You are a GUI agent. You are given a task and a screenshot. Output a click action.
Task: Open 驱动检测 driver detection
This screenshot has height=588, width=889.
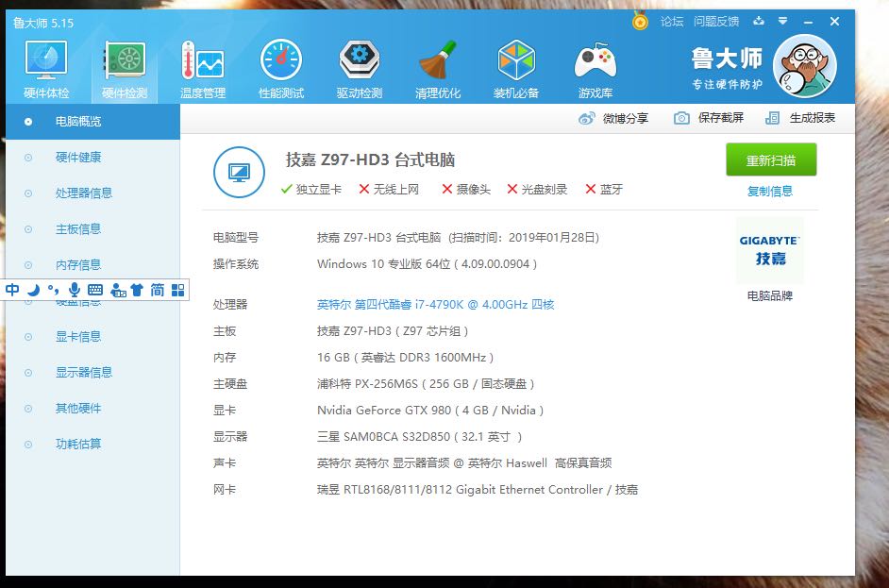pyautogui.click(x=359, y=69)
